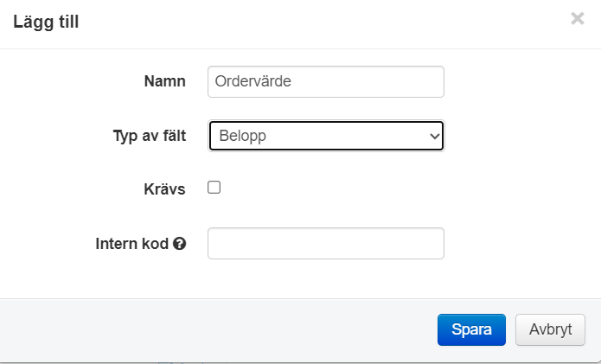Viewport: 601px width, 364px height.
Task: Click the chevron arrow on the Belopp select
Action: [435, 136]
